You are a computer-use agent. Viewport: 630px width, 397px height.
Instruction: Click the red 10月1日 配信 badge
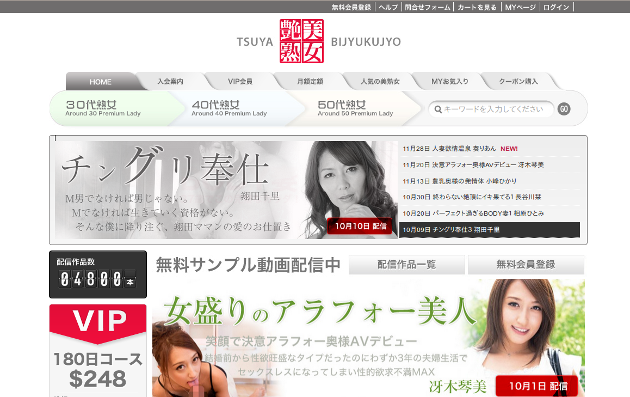tap(537, 386)
